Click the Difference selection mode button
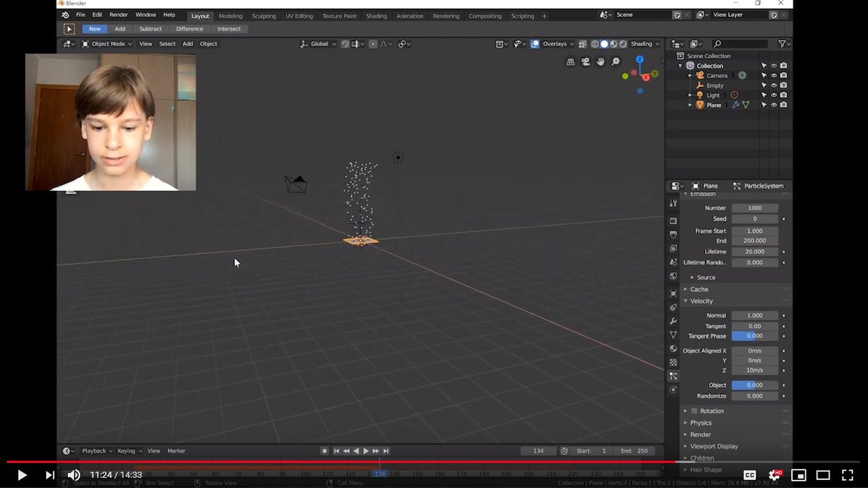Screen dimensions: 868x488 tap(190, 29)
